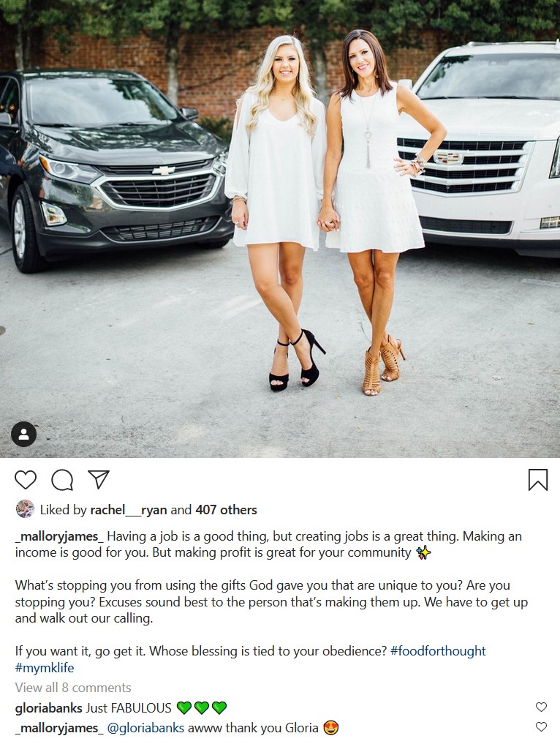Open the #foodforthought hashtag
This screenshot has width=560, height=744.
click(438, 651)
